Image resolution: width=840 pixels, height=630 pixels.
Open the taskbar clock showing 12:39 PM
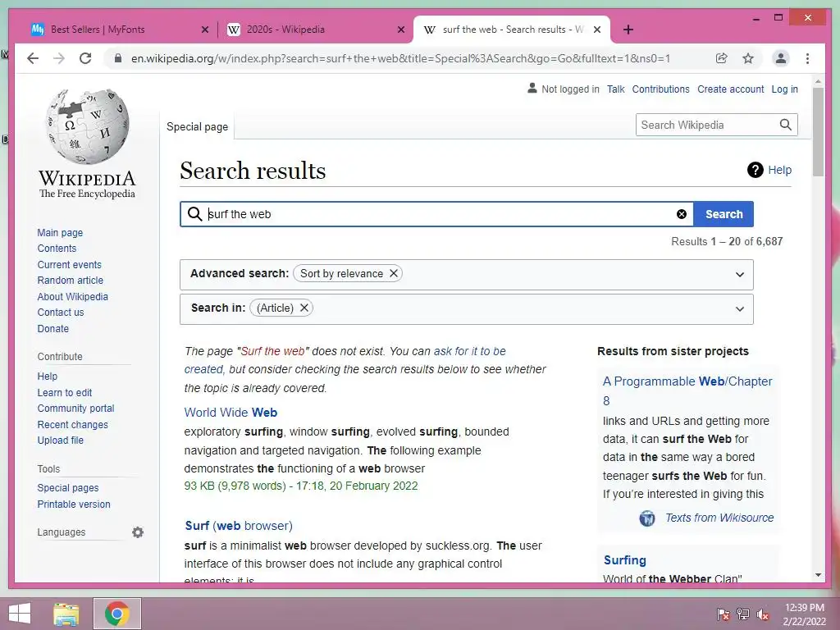[x=804, y=614]
